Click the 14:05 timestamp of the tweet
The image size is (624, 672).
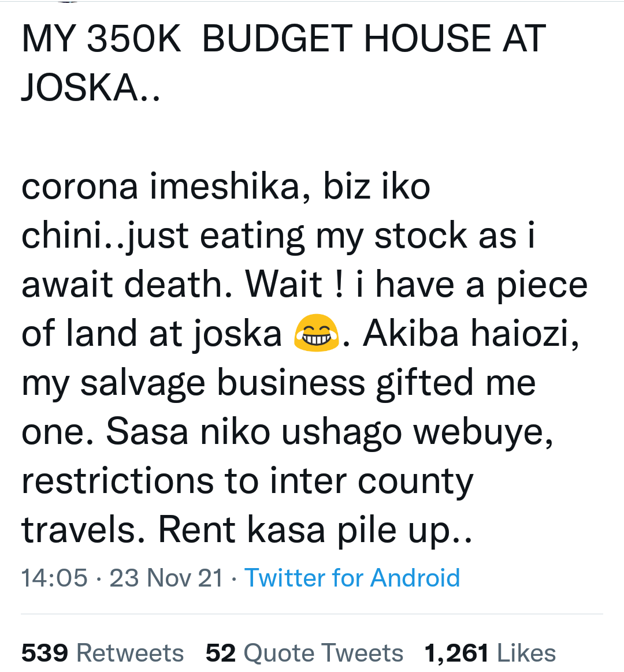point(54,577)
